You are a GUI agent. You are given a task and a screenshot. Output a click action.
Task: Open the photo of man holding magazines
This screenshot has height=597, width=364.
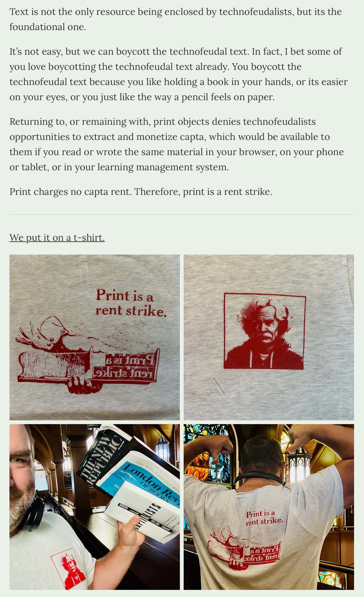(x=95, y=507)
